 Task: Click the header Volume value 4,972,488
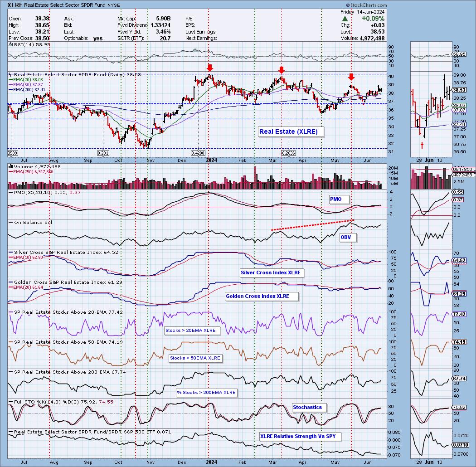(x=372, y=38)
